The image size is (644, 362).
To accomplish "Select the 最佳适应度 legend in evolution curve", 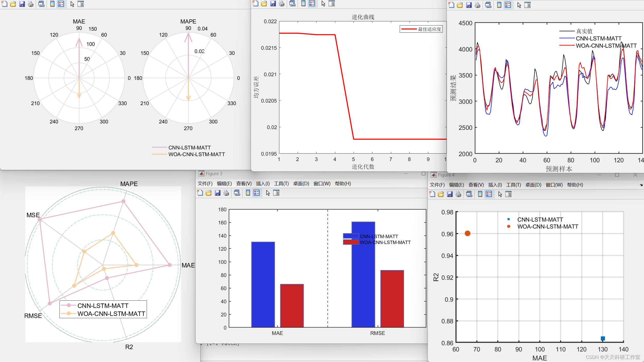I will pyautogui.click(x=421, y=29).
